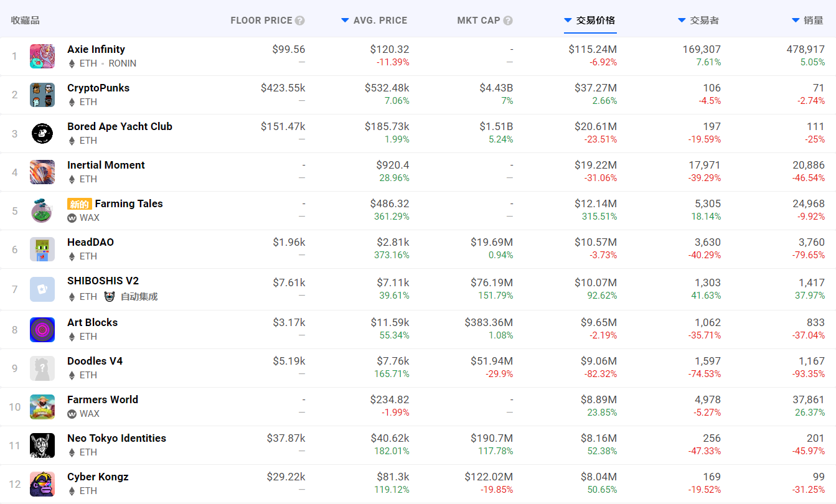Image resolution: width=836 pixels, height=504 pixels.
Task: Open the Neo Tokyo Identities link
Action: (116, 438)
